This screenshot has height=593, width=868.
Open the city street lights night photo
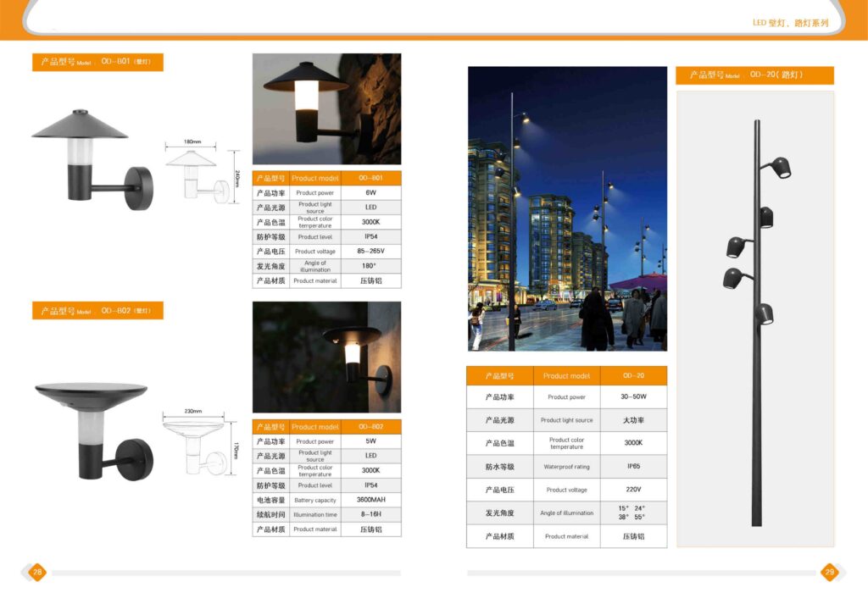[x=567, y=208]
